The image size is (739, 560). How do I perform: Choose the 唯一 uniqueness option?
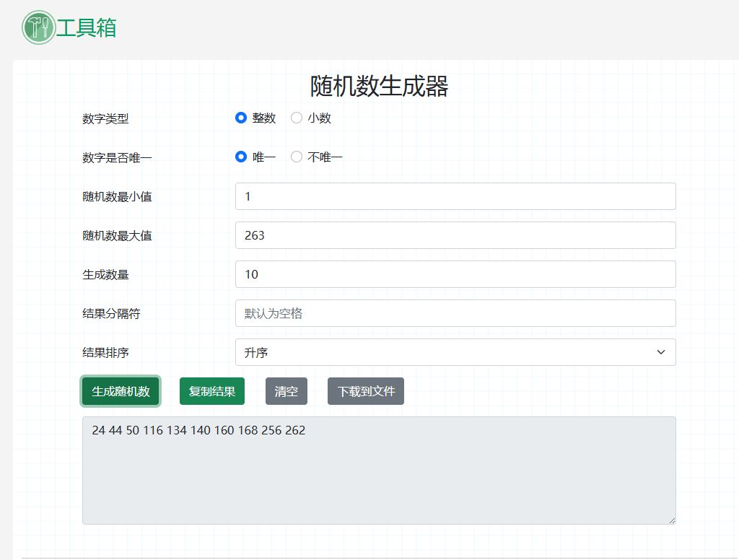click(x=241, y=157)
